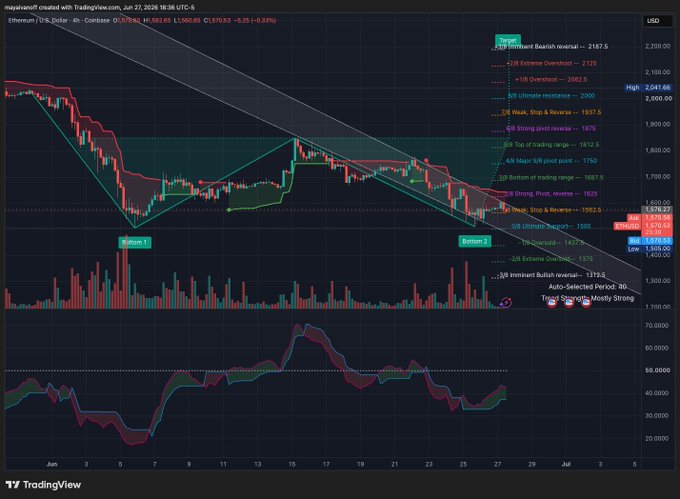Click the High 2,041.66 price label
Viewport: 680px width, 499px height.
tap(648, 88)
